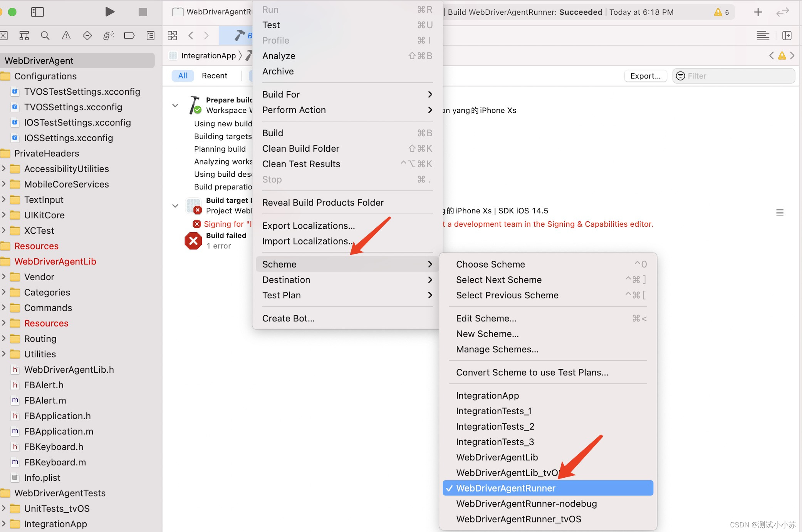Click the related items grid icon

point(172,36)
